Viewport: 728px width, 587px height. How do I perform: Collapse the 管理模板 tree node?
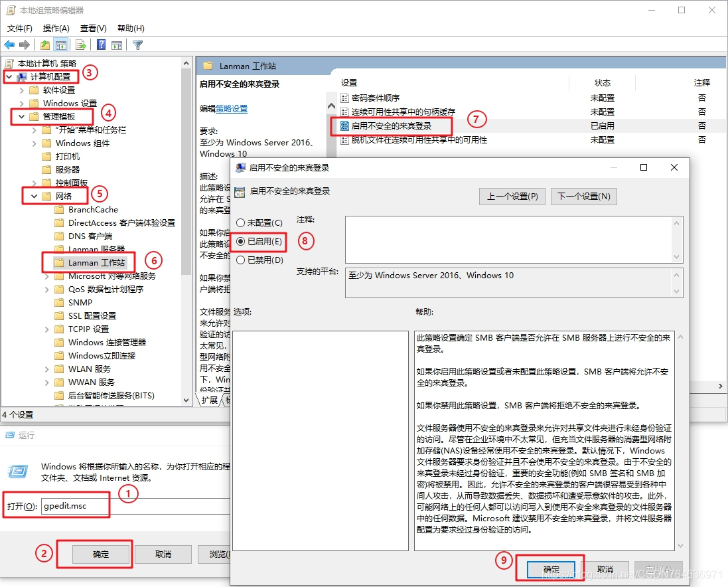(x=22, y=117)
